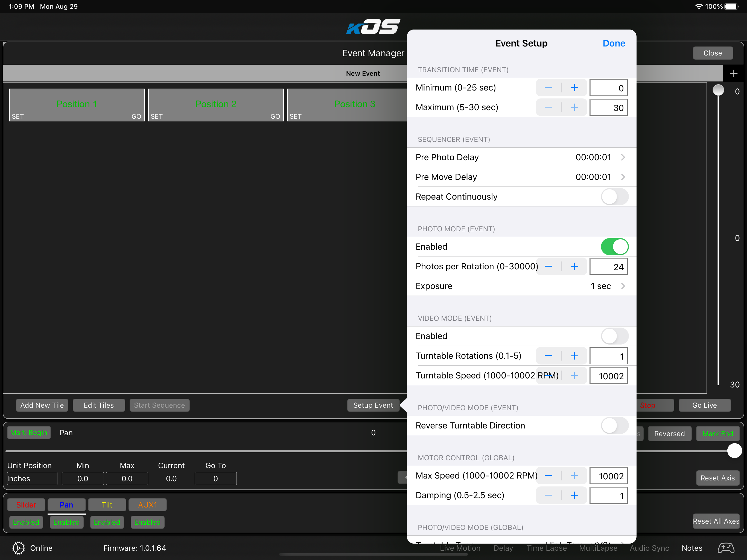Click Add New Tile button
Screen dimensions: 747x560
click(42, 405)
